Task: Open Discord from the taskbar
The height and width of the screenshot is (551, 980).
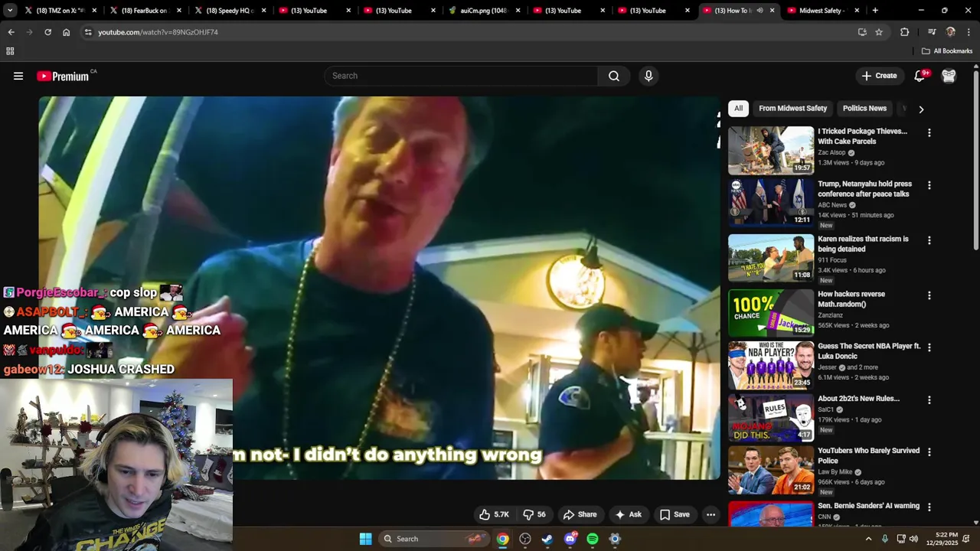Action: pos(570,539)
